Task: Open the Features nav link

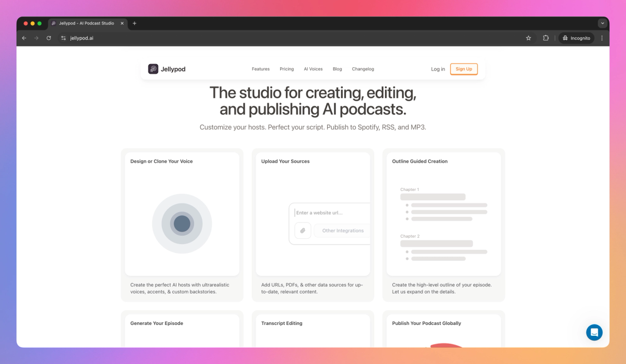Action: coord(261,69)
